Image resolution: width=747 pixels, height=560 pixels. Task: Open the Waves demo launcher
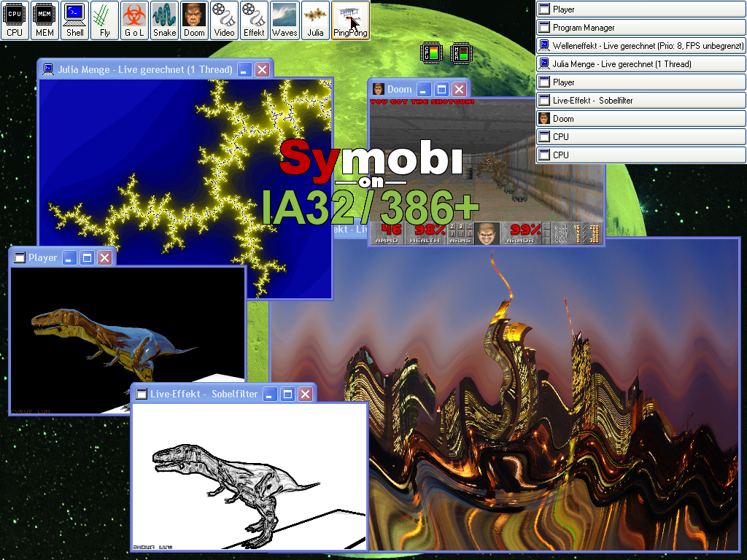(285, 20)
